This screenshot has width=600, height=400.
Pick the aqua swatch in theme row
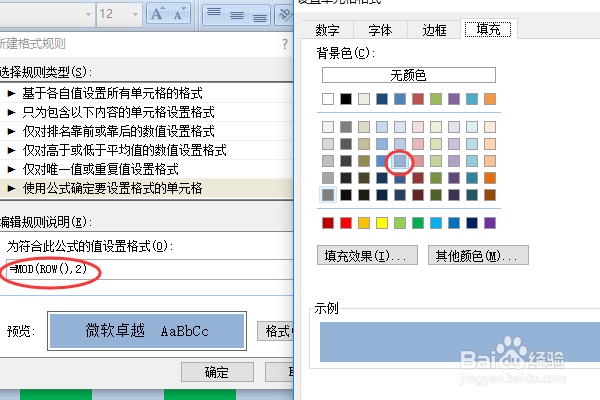[472, 99]
